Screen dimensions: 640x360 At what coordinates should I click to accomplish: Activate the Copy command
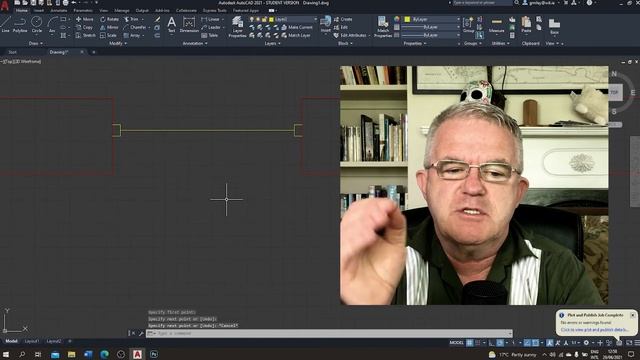pos(84,27)
